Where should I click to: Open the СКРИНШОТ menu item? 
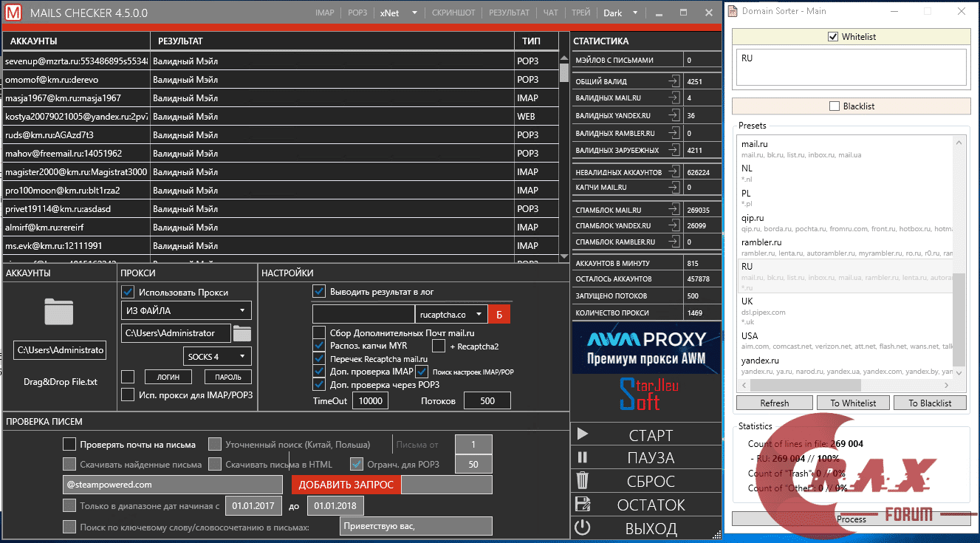(453, 13)
